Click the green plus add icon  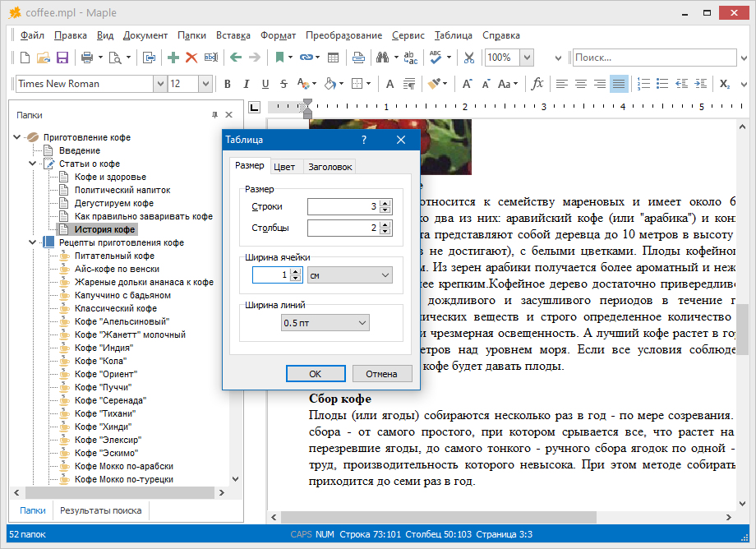coord(173,58)
